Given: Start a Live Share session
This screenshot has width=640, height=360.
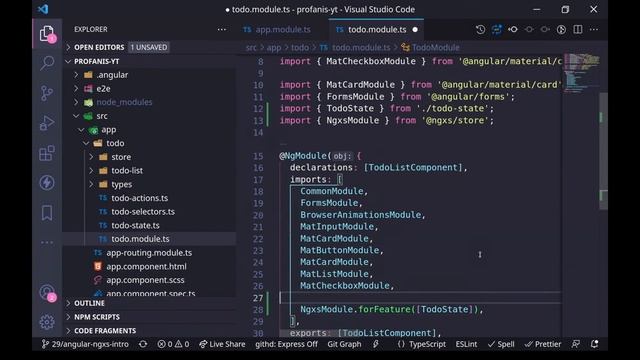Looking at the screenshot, I should [222, 344].
